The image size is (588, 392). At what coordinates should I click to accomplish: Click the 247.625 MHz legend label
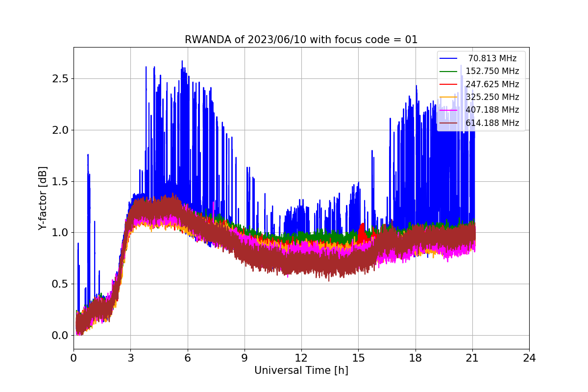[x=492, y=84]
